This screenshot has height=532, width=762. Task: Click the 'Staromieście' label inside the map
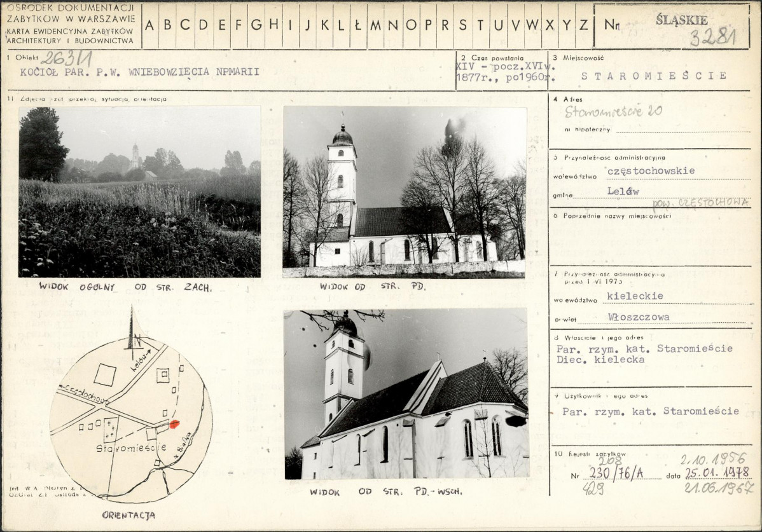point(131,447)
